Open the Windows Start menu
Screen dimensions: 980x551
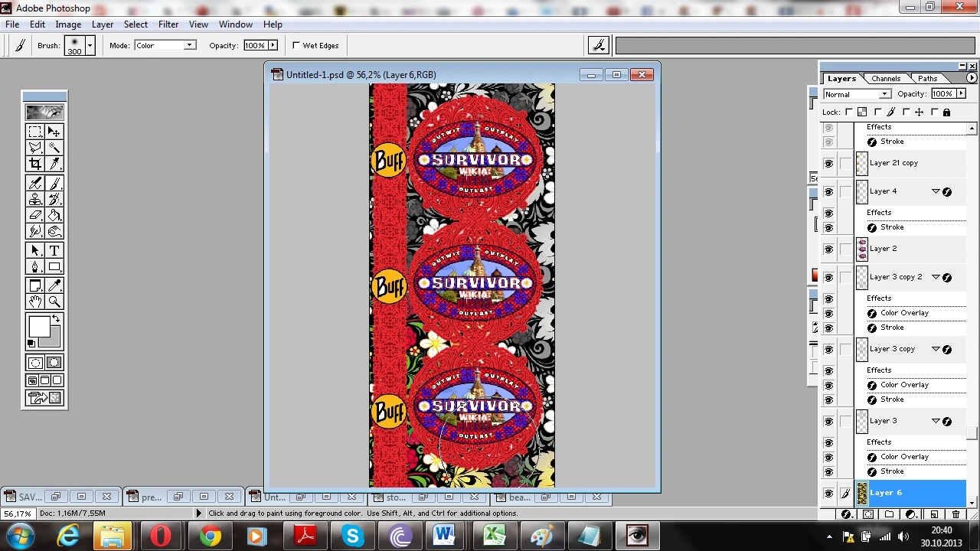[x=20, y=536]
